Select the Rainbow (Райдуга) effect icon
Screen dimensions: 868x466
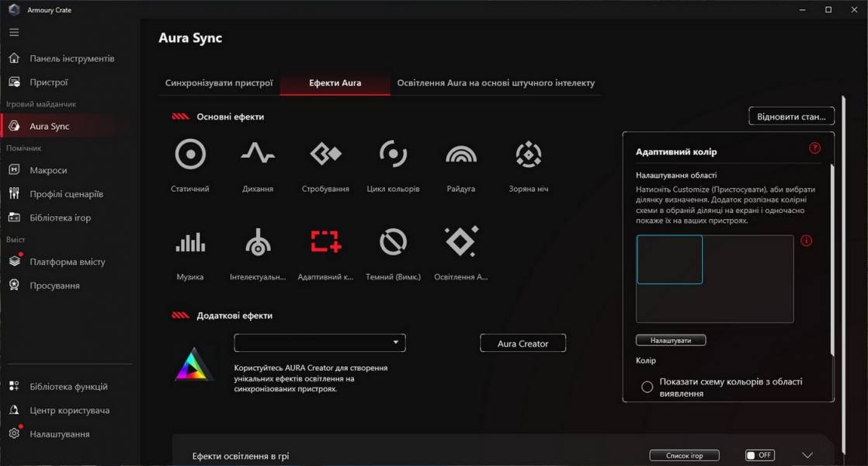pos(460,155)
